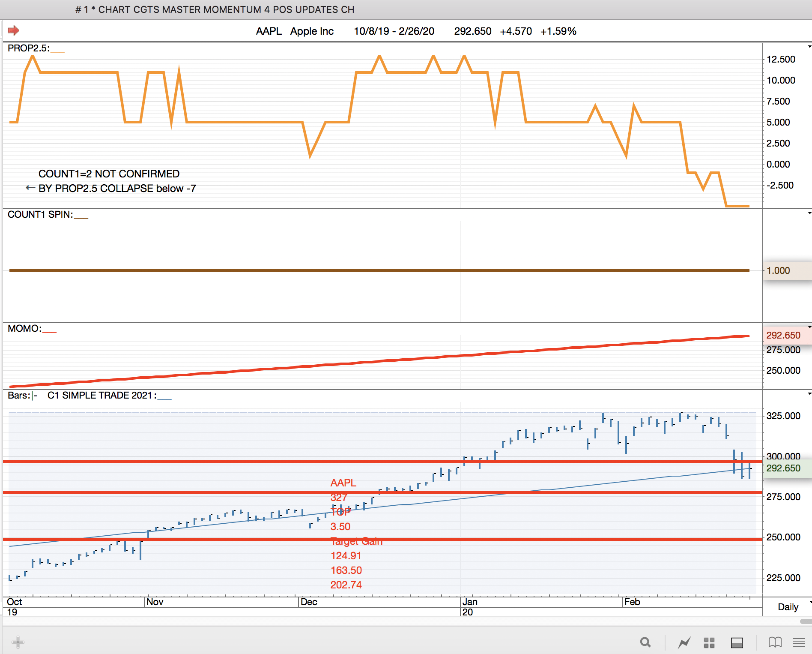This screenshot has height=654, width=812.
Task: Click the chart title tab CGTS MASTER MOMENTUM
Action: 215,9
